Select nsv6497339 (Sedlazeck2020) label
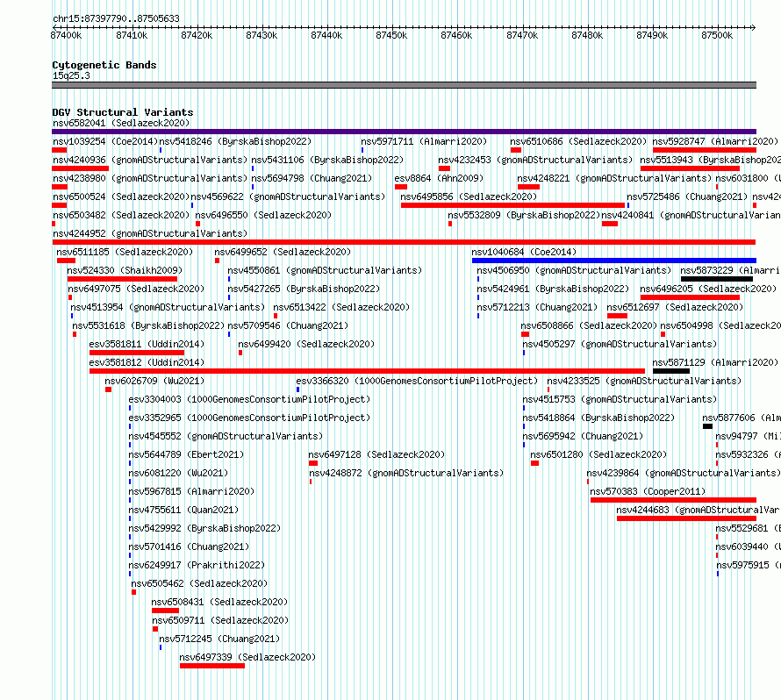This screenshot has height=700, width=781. pyautogui.click(x=247, y=657)
